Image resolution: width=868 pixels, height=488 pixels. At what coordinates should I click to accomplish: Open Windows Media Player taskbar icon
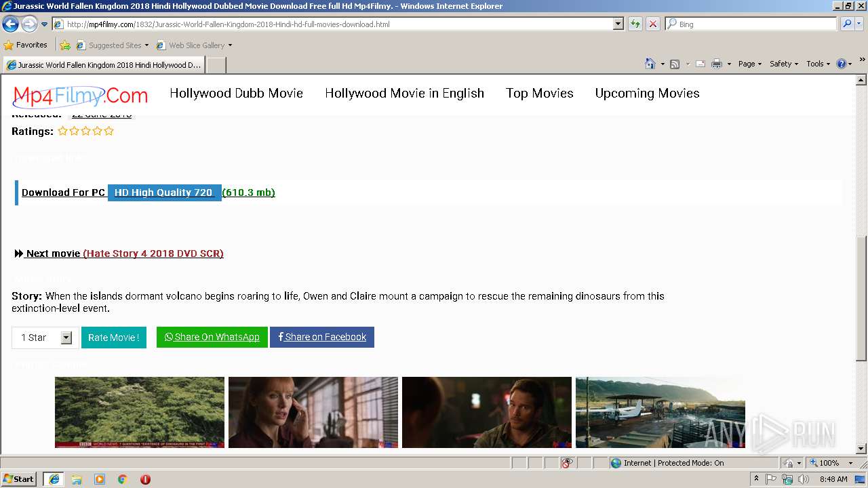click(x=100, y=479)
